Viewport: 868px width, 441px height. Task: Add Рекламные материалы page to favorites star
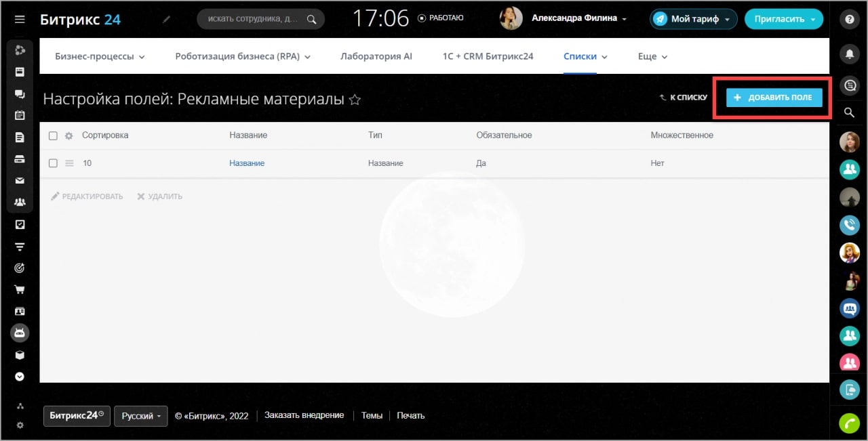click(355, 100)
